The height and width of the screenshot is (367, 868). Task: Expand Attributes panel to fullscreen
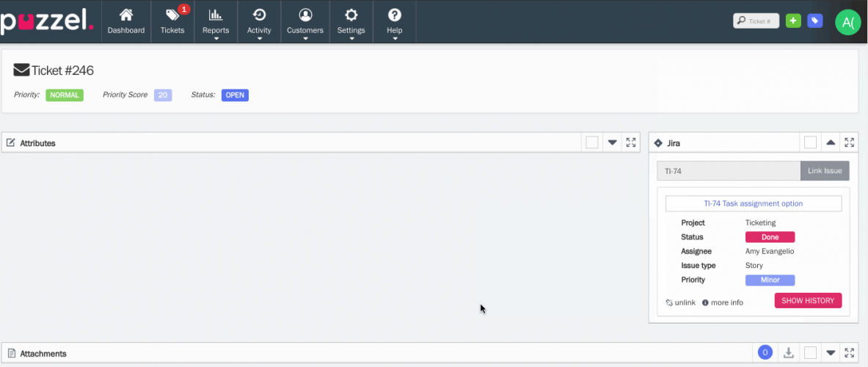(x=631, y=142)
